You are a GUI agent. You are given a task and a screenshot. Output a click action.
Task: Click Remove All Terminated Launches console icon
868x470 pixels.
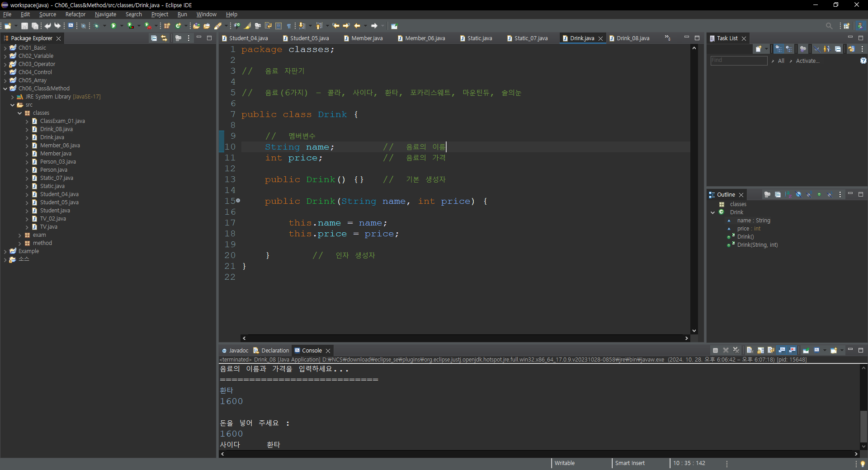pos(736,350)
